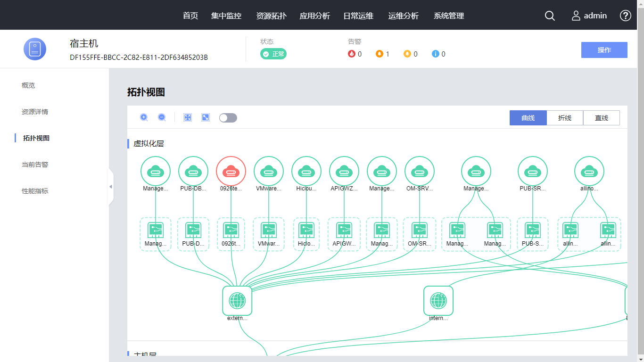Select the 曲线 line style
The image size is (644, 362).
(528, 118)
